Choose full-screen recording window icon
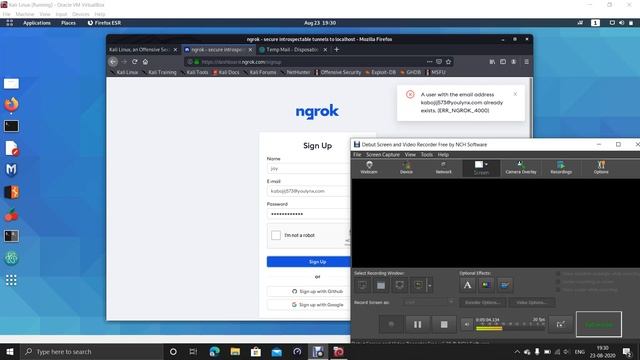The image size is (640, 360). [362, 285]
